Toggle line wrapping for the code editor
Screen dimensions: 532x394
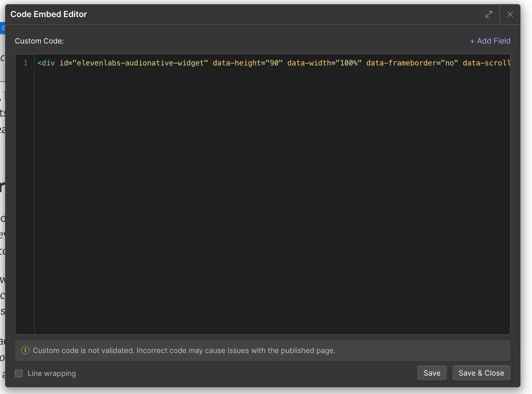pos(19,373)
